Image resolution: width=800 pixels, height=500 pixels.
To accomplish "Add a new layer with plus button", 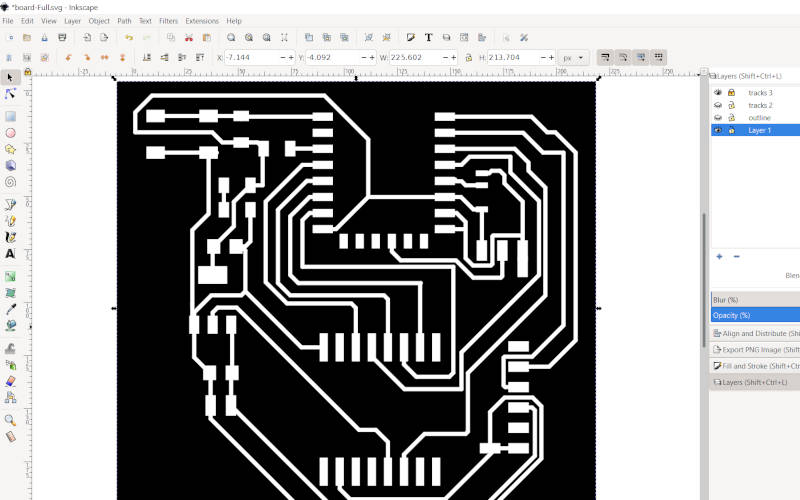I will [x=719, y=256].
